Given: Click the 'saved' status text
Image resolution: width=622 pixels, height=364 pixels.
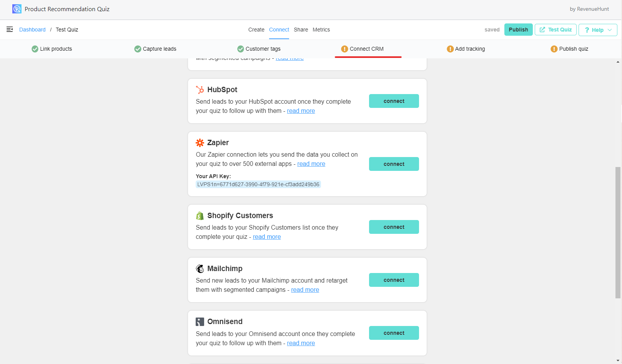Looking at the screenshot, I should 492,30.
